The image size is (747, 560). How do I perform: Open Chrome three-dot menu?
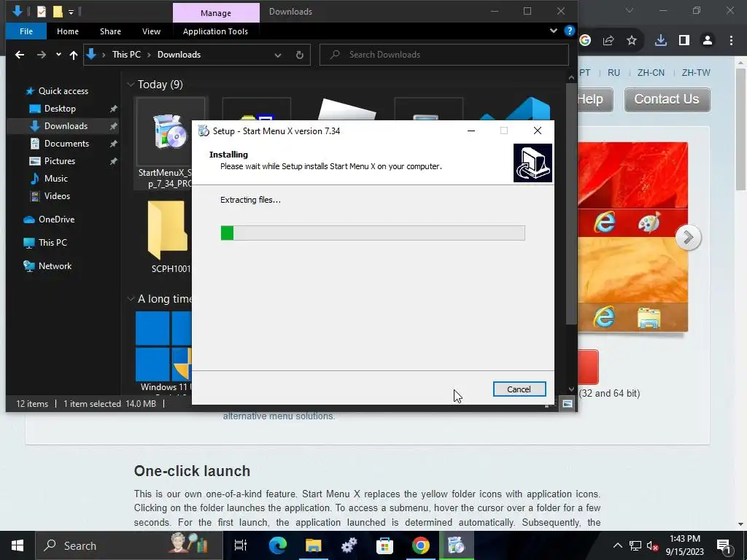click(731, 41)
